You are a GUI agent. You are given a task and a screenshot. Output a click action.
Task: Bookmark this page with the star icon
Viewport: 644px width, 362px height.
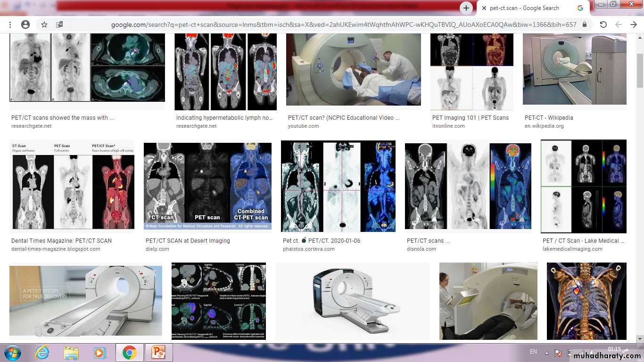[x=44, y=25]
